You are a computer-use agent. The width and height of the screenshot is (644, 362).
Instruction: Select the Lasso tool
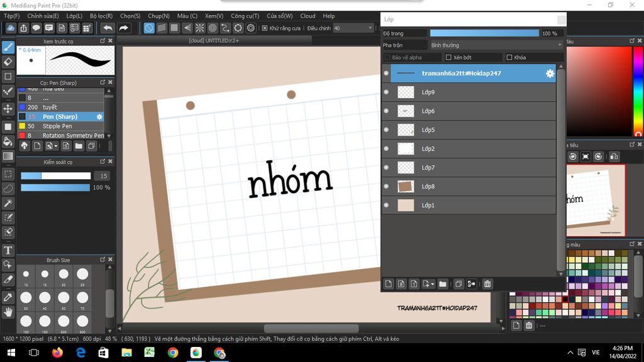[x=8, y=189]
